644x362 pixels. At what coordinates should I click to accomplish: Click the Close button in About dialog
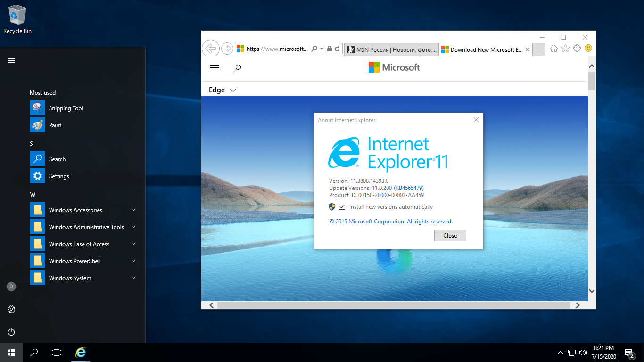pos(450,236)
